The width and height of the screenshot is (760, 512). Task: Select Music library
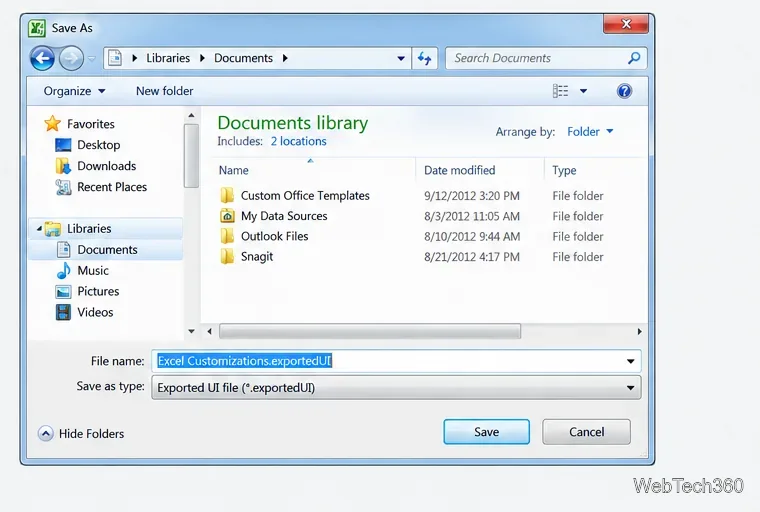coord(93,271)
